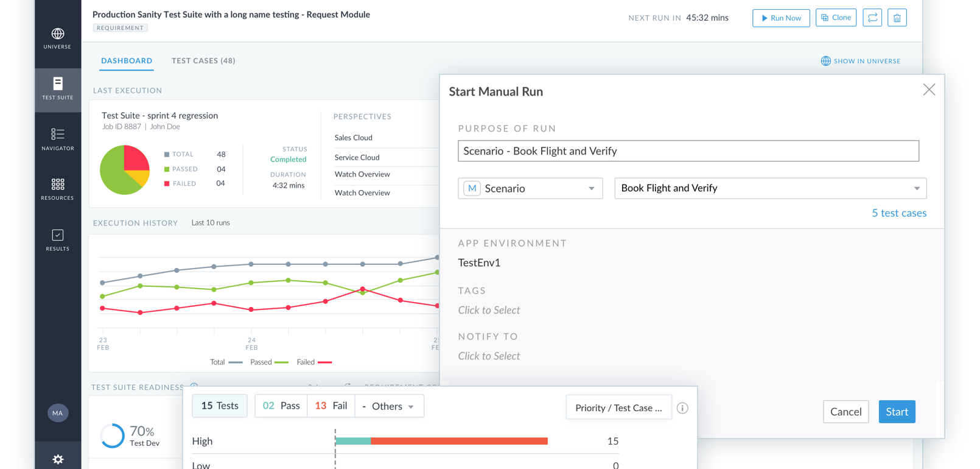Open the MA user avatar
The image size is (980, 469).
pyautogui.click(x=58, y=413)
